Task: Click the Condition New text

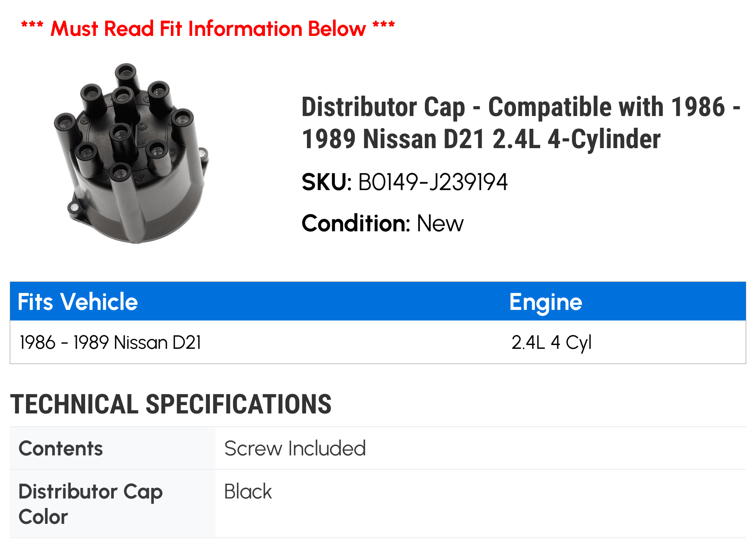Action: click(440, 223)
